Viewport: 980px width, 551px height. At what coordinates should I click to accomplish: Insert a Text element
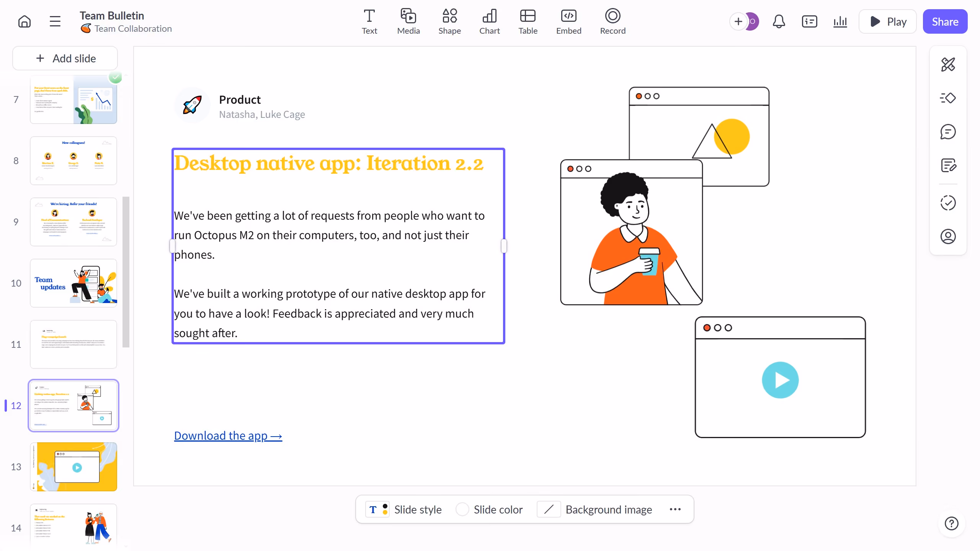point(369,22)
